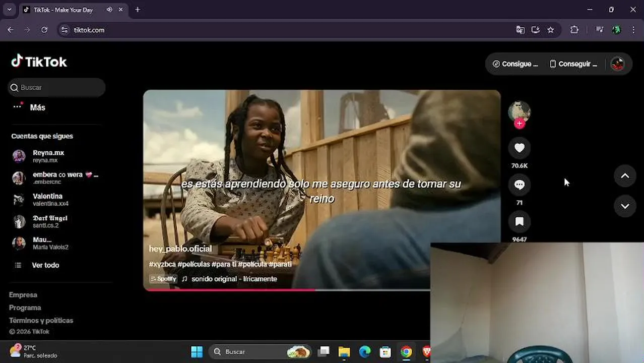This screenshot has width=644, height=363.
Task: Click the TikTok logo
Action: (39, 62)
